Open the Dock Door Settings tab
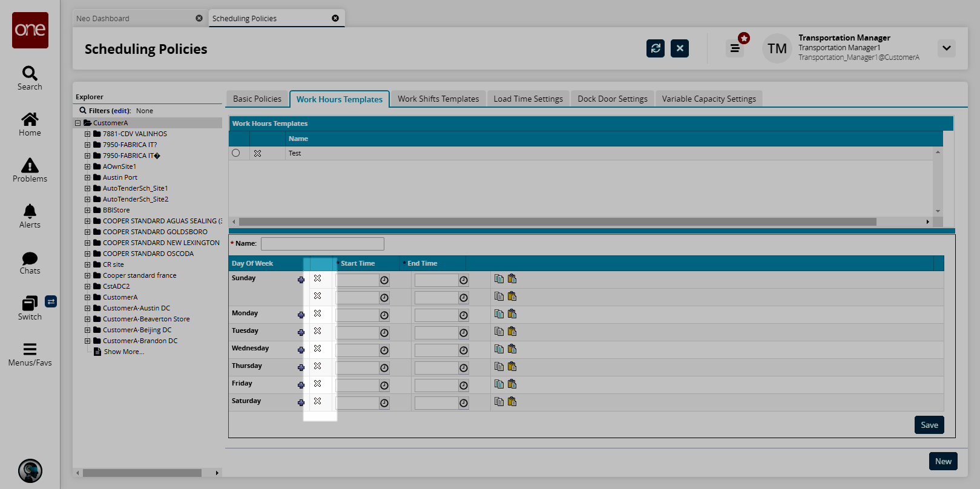Image resolution: width=980 pixels, height=489 pixels. 612,99
